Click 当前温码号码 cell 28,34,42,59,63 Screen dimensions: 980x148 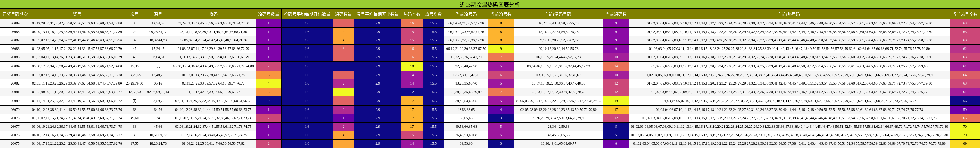[558, 127]
